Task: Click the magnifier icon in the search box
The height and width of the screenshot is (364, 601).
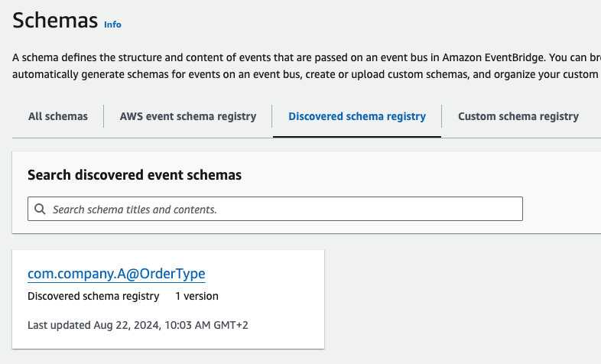Action: (x=40, y=209)
